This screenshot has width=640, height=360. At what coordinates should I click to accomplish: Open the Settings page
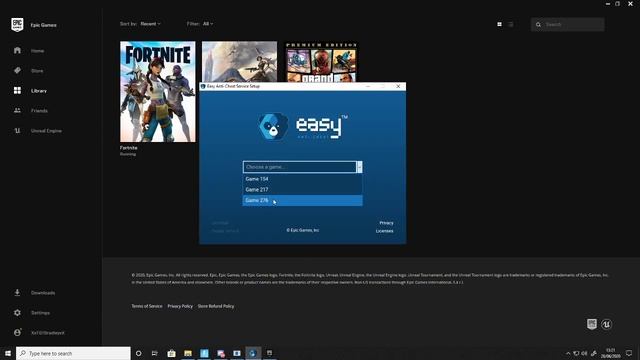(40, 313)
